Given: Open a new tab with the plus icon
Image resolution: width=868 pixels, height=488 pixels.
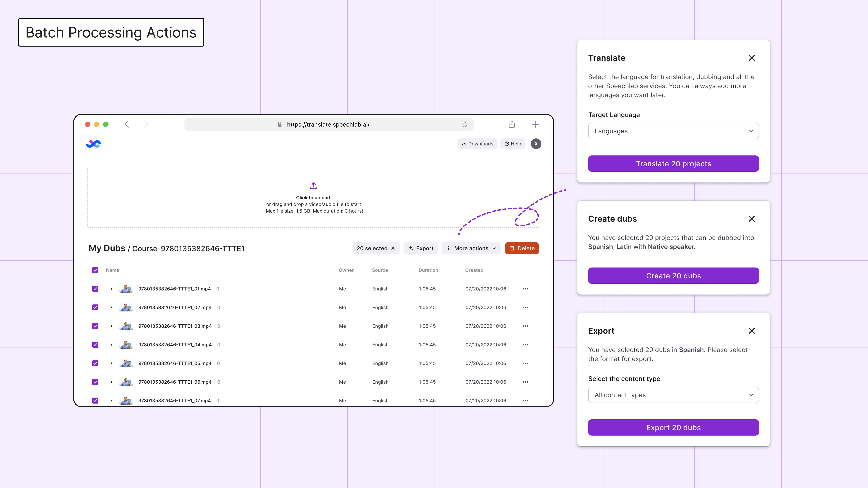Looking at the screenshot, I should [x=535, y=124].
